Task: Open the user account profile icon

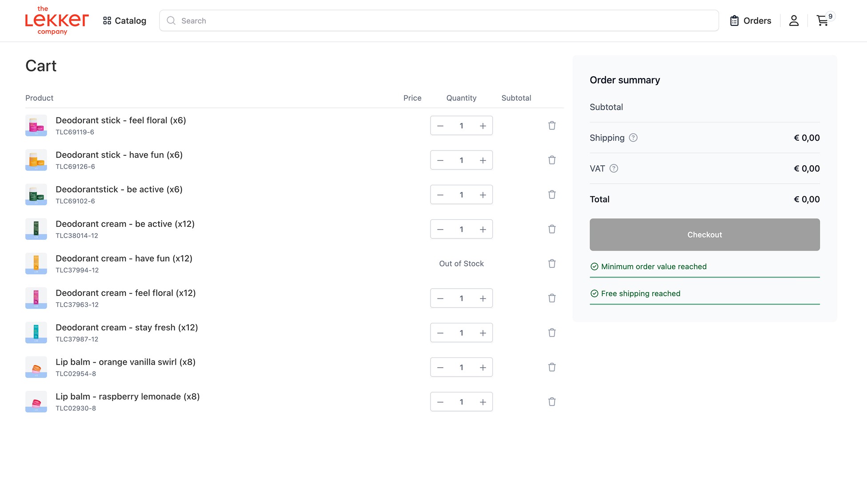Action: pyautogui.click(x=794, y=20)
